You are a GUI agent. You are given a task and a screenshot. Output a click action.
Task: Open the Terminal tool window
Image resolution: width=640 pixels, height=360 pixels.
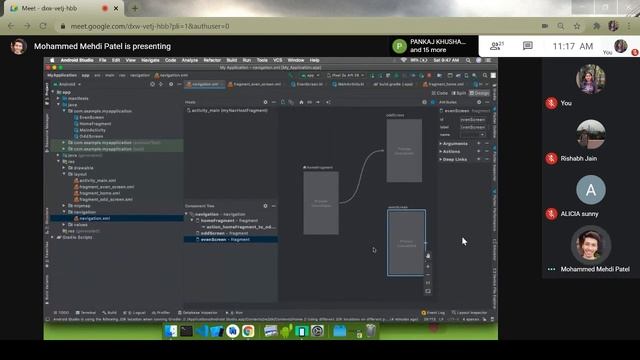[86, 313]
